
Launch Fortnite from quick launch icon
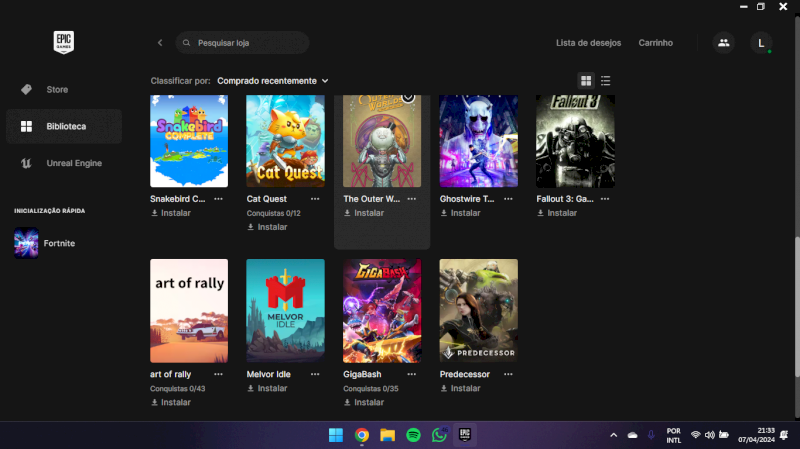(x=26, y=243)
